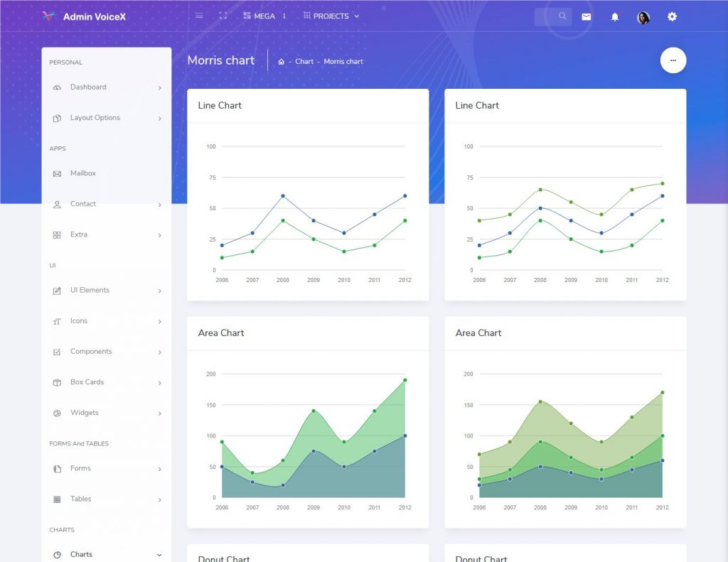The height and width of the screenshot is (562, 728).
Task: Click the right Area Chart card title
Action: pos(478,333)
